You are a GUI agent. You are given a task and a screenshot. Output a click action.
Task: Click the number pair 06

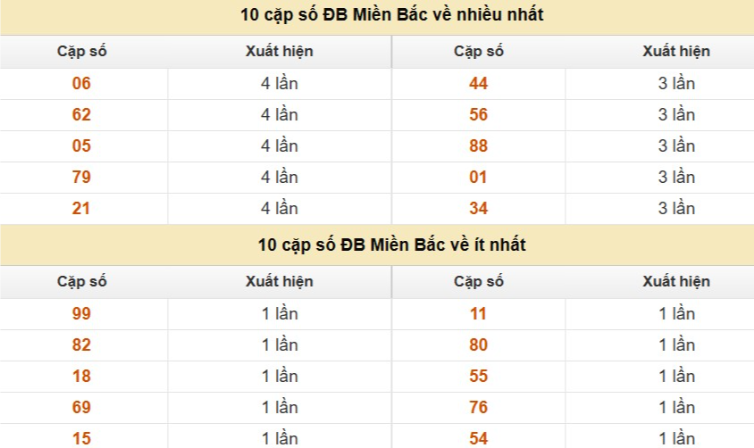82,84
